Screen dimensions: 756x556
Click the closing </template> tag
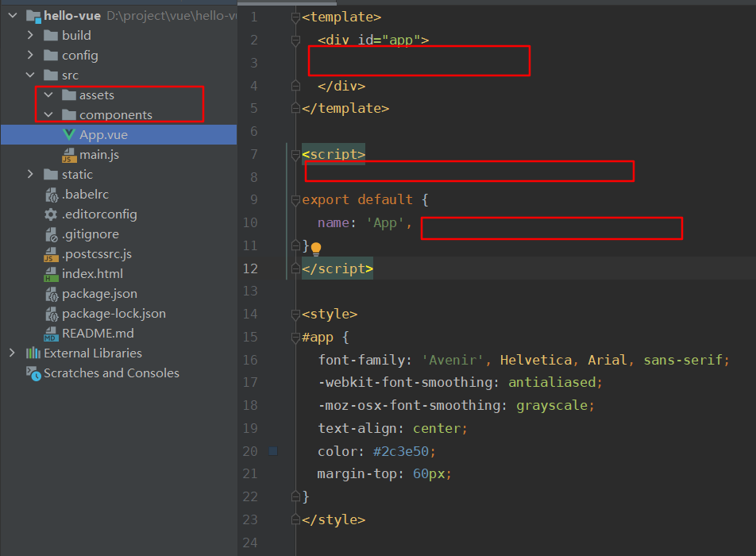coord(345,109)
